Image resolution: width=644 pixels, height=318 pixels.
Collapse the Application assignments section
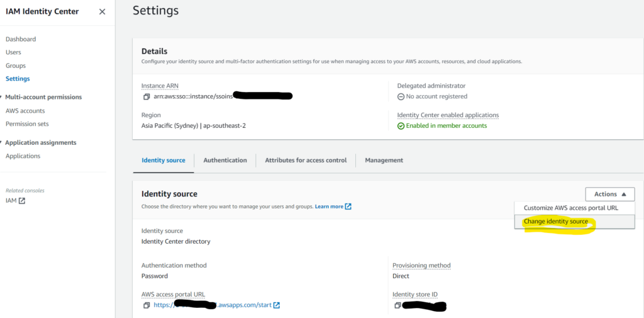coord(2,143)
